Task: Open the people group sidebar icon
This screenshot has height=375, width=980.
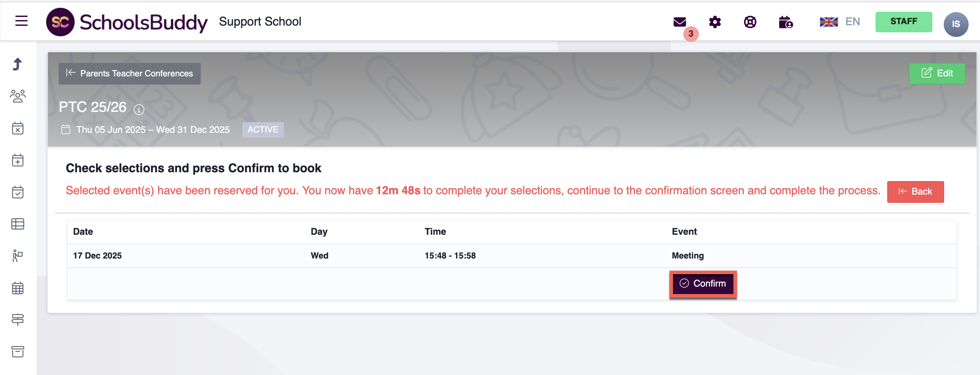Action: point(17,96)
